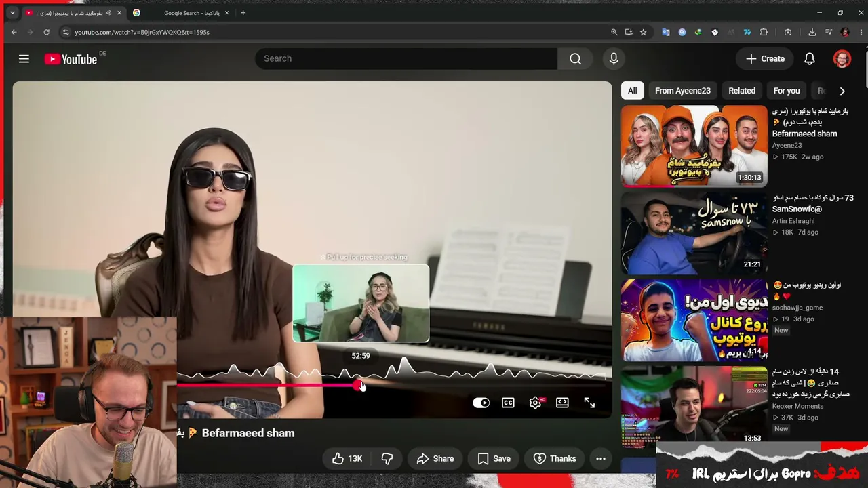
Task: Open Google Translate extension
Action: point(666,32)
